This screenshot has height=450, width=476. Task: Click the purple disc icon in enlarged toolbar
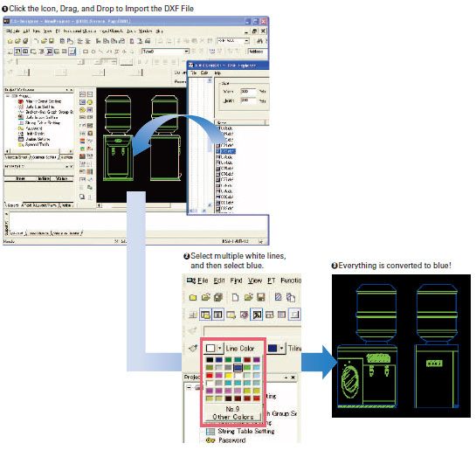(244, 315)
